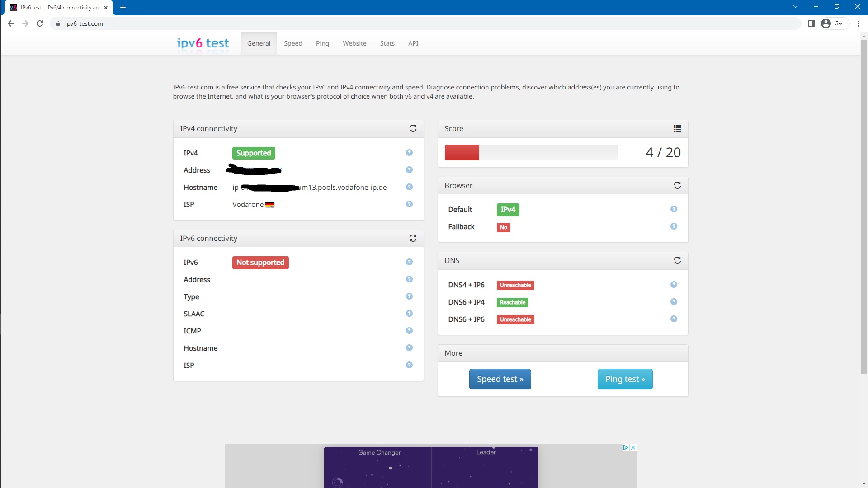Open help for Browser Fallback row

674,226
